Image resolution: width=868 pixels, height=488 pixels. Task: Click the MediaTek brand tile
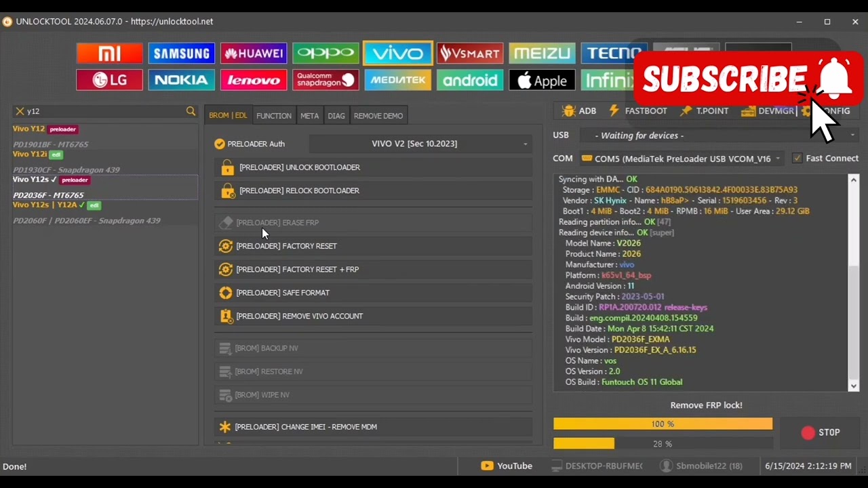point(397,81)
